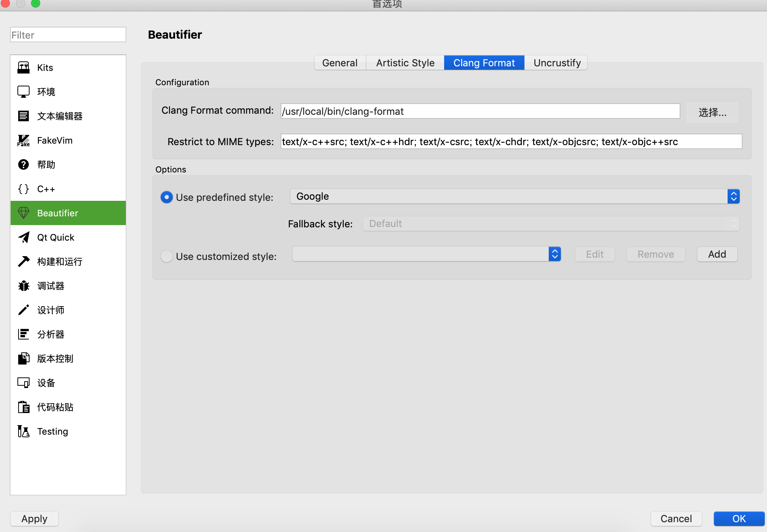Click the 调试器 debugger bug icon

[x=23, y=286]
